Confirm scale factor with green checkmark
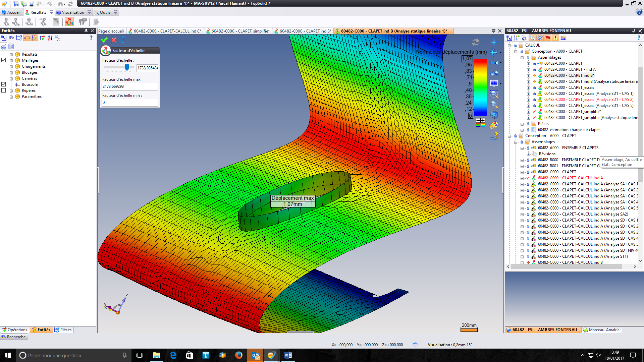The image size is (644, 362). click(104, 40)
